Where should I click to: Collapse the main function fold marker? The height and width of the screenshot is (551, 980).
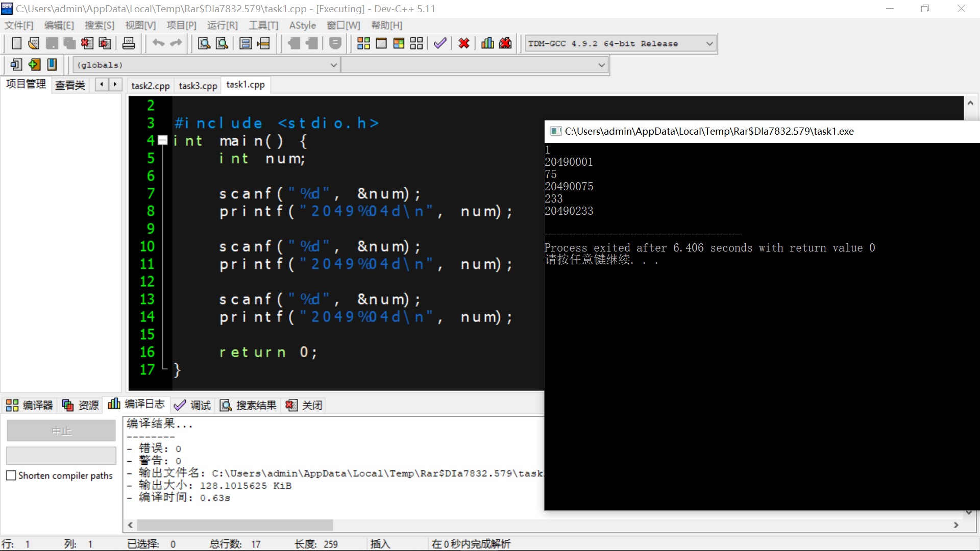[x=163, y=140]
